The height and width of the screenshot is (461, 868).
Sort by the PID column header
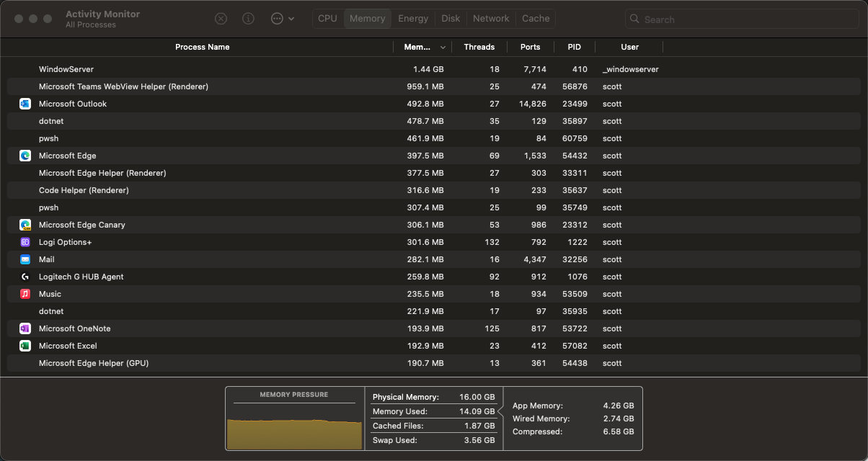tap(574, 47)
